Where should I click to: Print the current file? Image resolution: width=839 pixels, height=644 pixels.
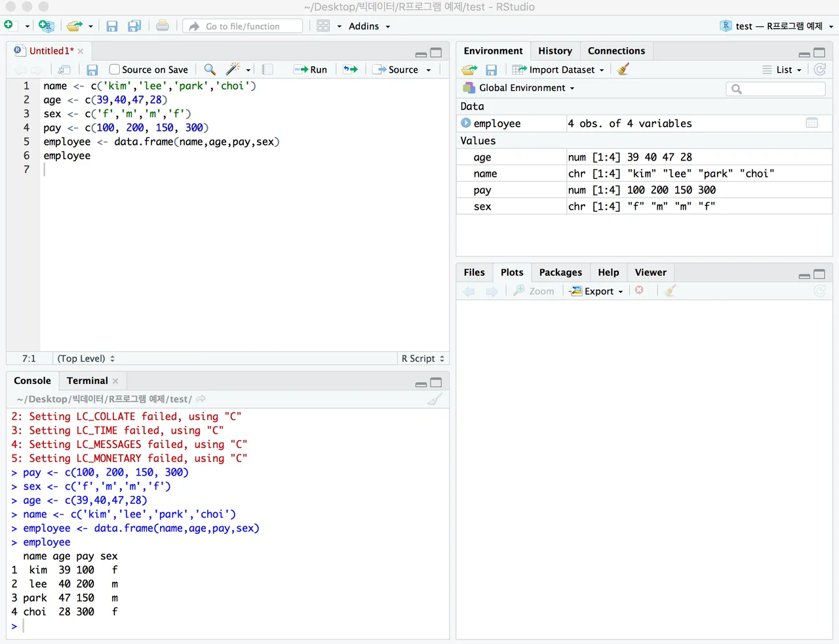(x=163, y=26)
